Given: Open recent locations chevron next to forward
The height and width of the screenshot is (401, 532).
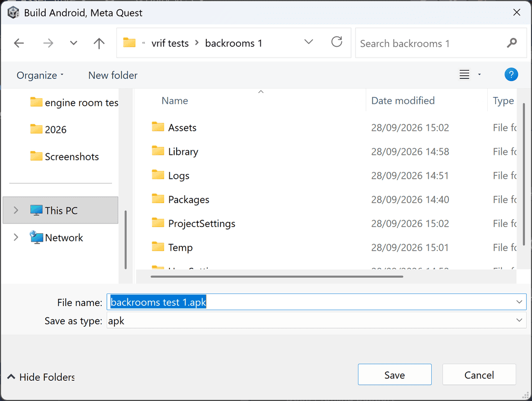Looking at the screenshot, I should tap(73, 43).
